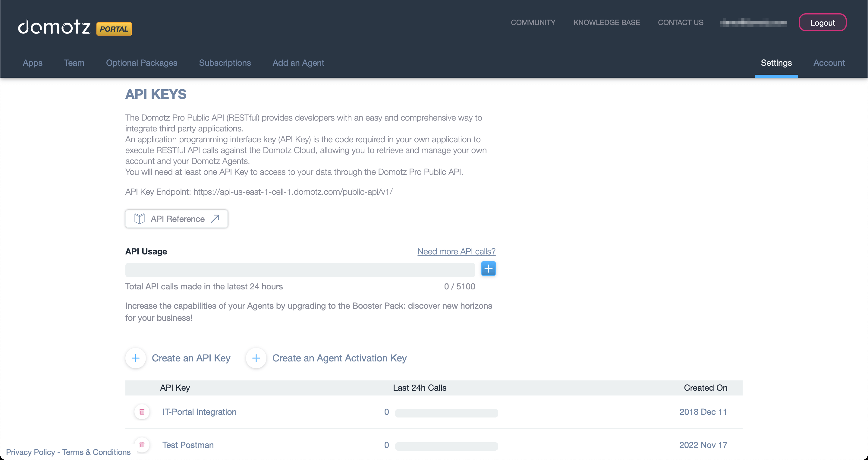Click the delete icon for IT-Portal Integration

(142, 412)
